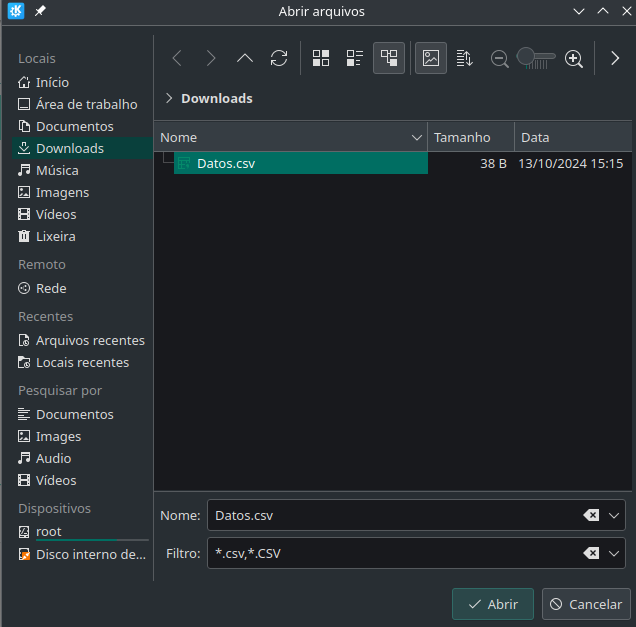
Task: Switch to icon view mode
Action: click(x=321, y=58)
